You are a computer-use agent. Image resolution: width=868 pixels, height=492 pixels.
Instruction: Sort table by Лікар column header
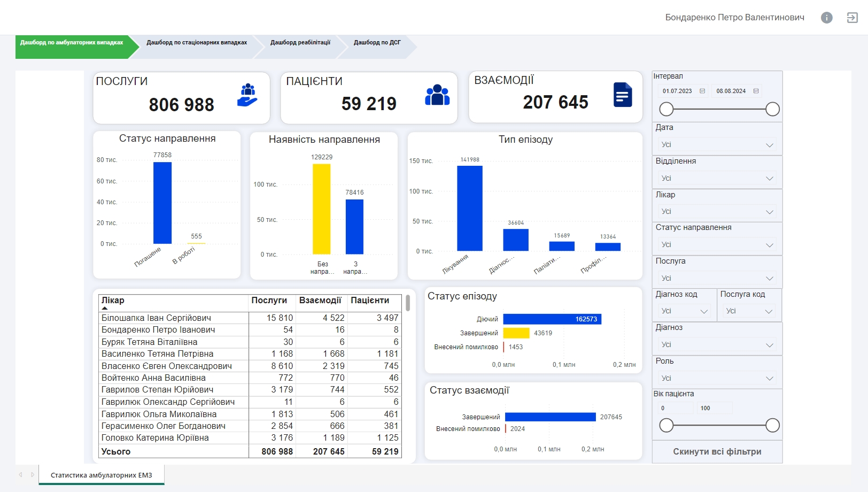pyautogui.click(x=113, y=301)
